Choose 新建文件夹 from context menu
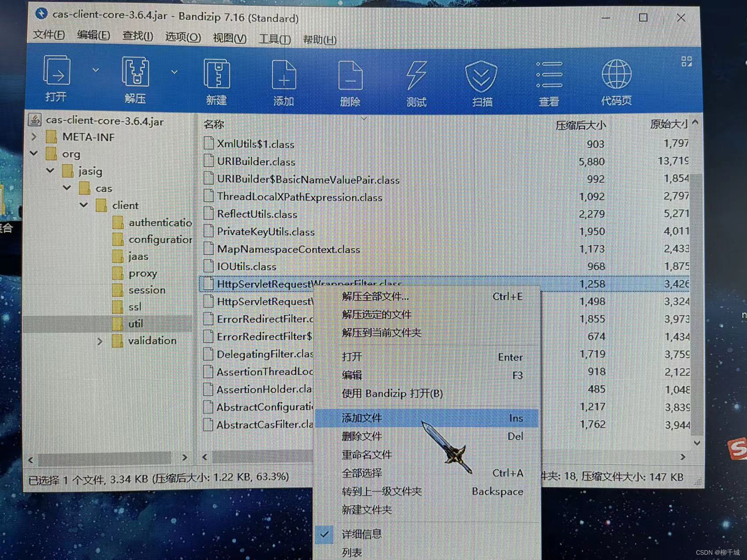 tap(426, 510)
